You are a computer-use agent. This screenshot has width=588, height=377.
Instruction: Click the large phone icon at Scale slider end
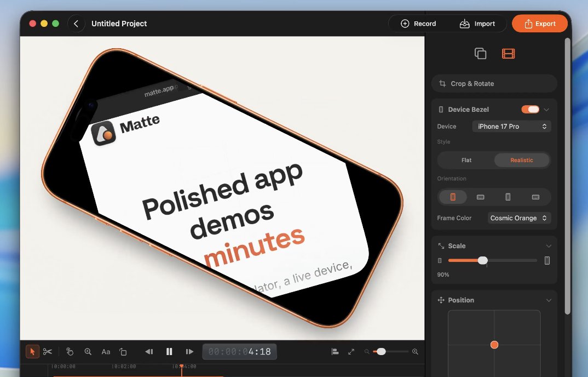click(547, 260)
